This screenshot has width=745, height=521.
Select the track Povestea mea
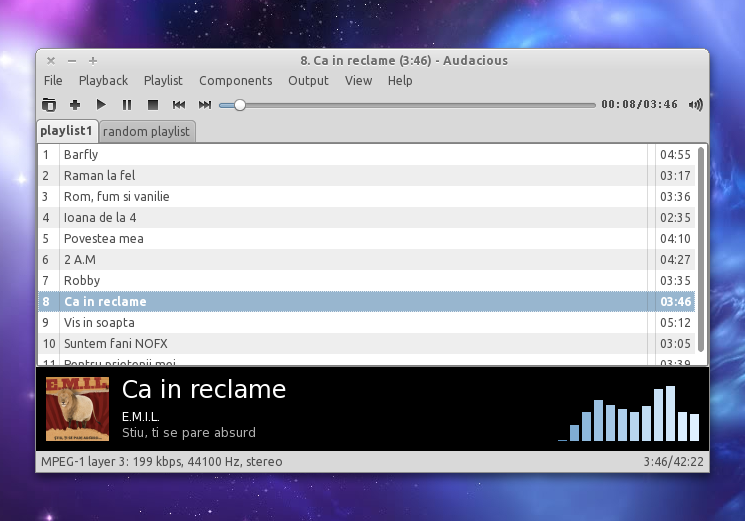tap(366, 238)
